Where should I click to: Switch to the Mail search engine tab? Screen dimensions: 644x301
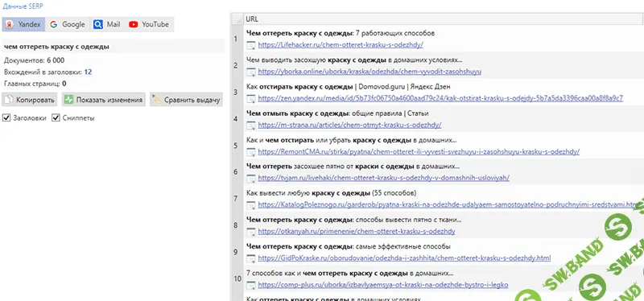pos(106,24)
